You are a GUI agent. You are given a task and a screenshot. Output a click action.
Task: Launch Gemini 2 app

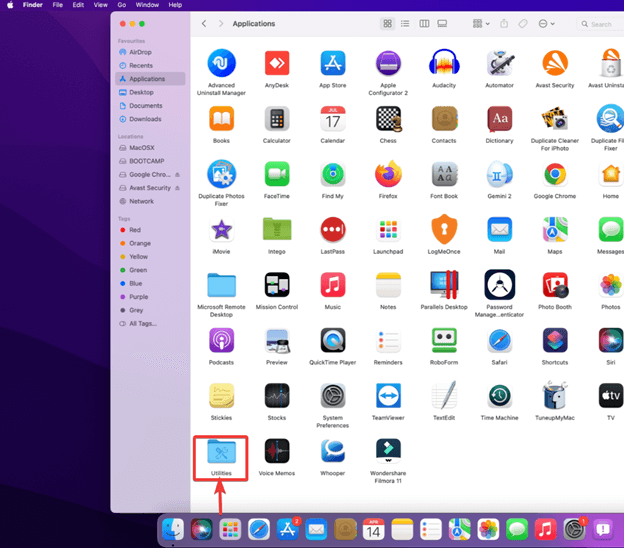coord(500,174)
